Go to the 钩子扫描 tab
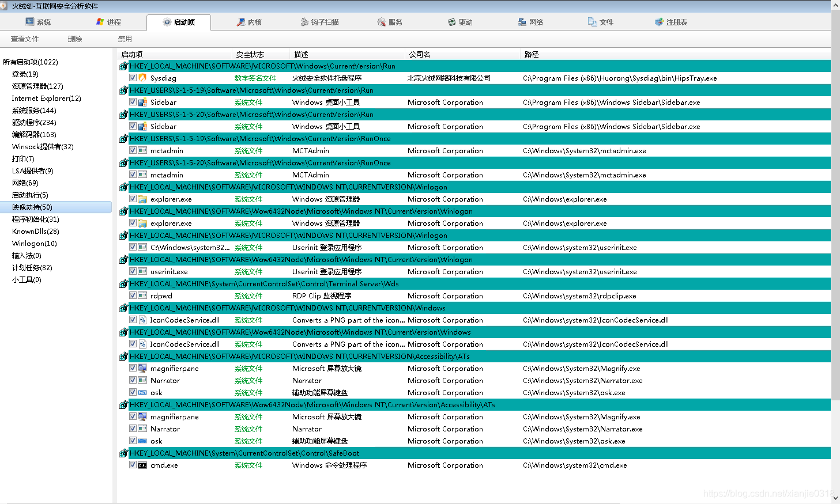The image size is (840, 504). point(319,22)
